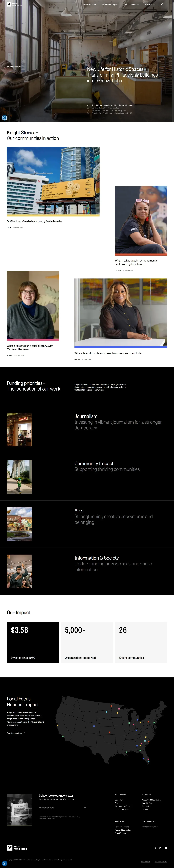
Task: Open Knight Foundation's YouTube icon
Action: coord(166,848)
